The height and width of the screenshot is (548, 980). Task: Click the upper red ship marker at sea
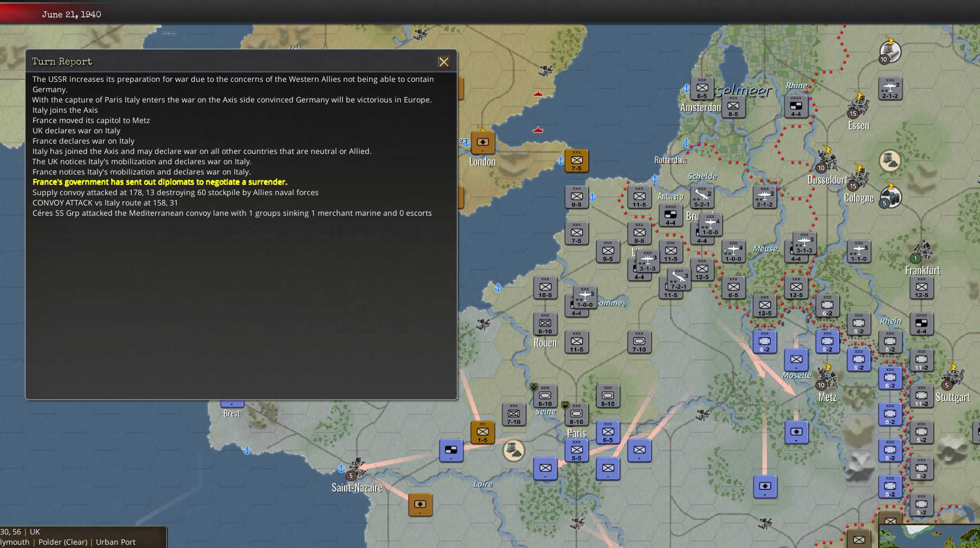click(538, 94)
